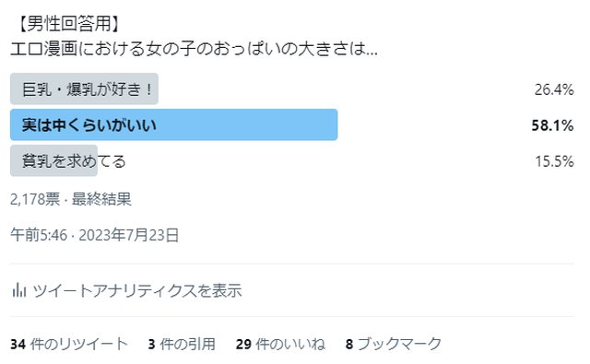This screenshot has height=364, width=590.
Task: Click the エロ漫画における poll question line
Action: pyautogui.click(x=194, y=49)
